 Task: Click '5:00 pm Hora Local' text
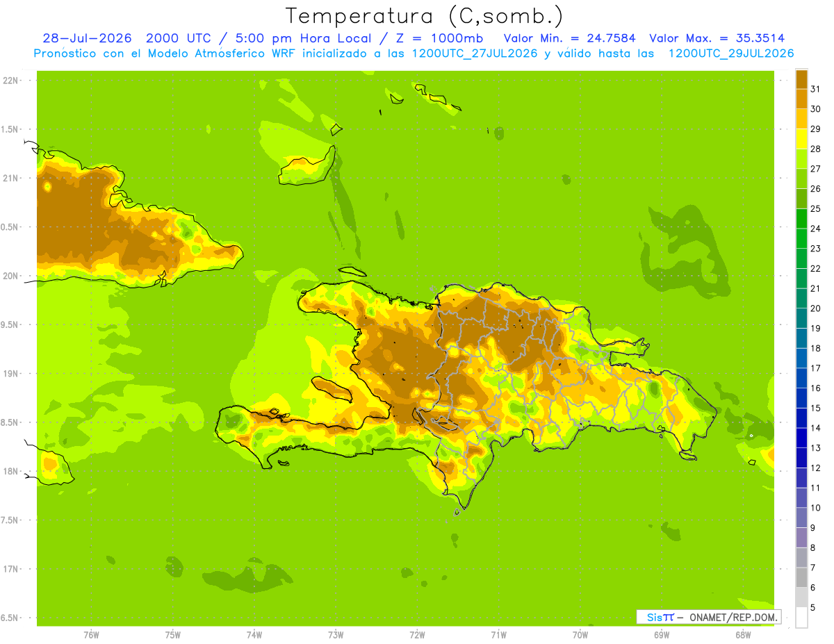click(x=301, y=38)
